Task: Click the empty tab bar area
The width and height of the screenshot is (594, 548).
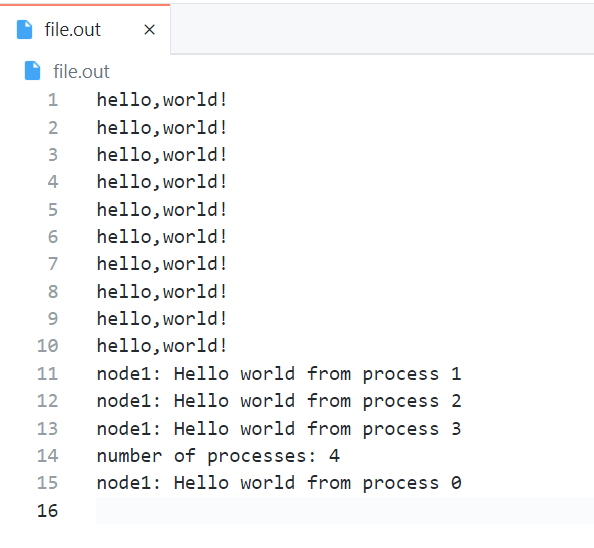Action: point(382,29)
